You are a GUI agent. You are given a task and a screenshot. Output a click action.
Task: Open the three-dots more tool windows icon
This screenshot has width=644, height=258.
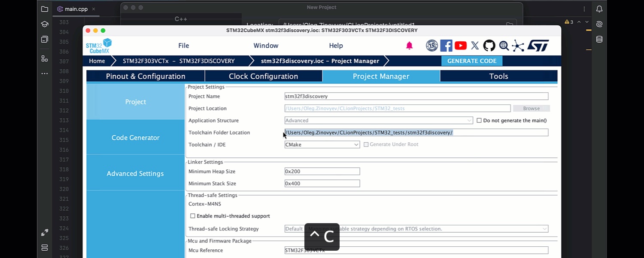pos(45,74)
